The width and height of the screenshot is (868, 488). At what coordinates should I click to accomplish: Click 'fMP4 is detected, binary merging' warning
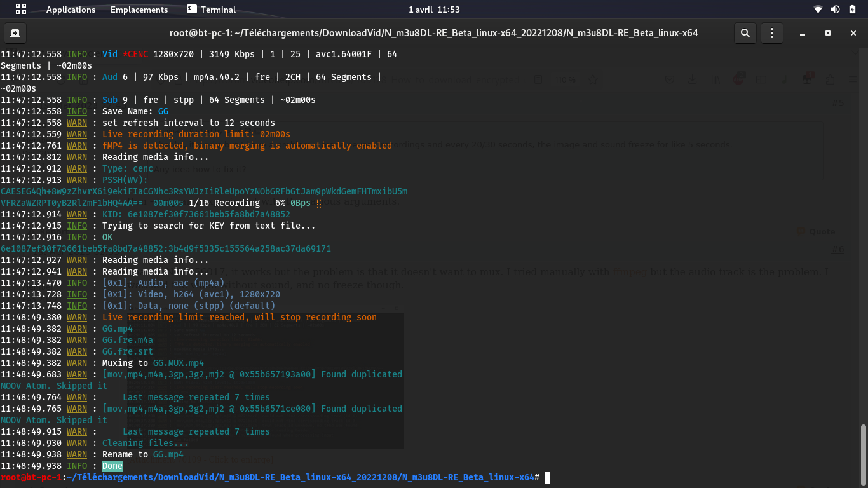pyautogui.click(x=247, y=146)
